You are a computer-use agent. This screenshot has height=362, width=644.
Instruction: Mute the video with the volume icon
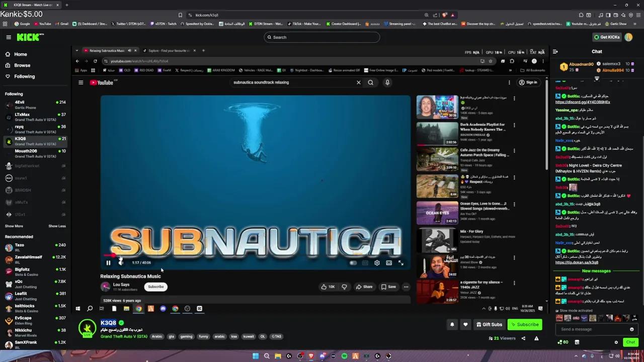pyautogui.click(x=121, y=262)
